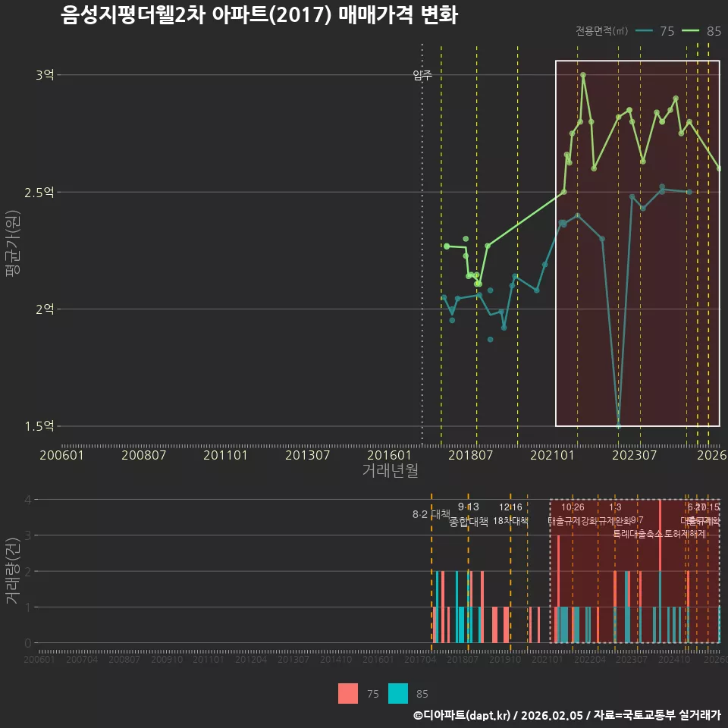Click the 75 line swatch in top legend
Screen dimensions: 728x728
(644, 30)
